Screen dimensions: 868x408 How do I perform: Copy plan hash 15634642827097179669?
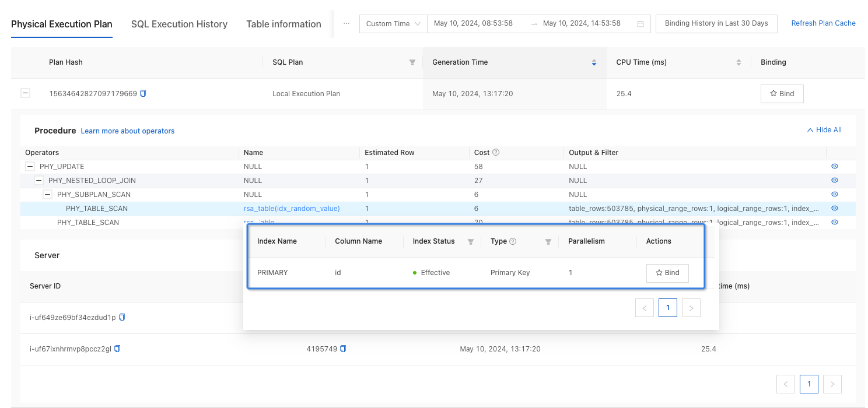[x=143, y=93]
